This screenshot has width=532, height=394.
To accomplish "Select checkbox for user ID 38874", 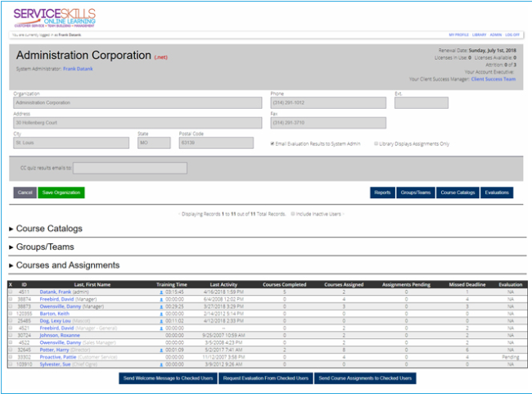I will (11, 299).
